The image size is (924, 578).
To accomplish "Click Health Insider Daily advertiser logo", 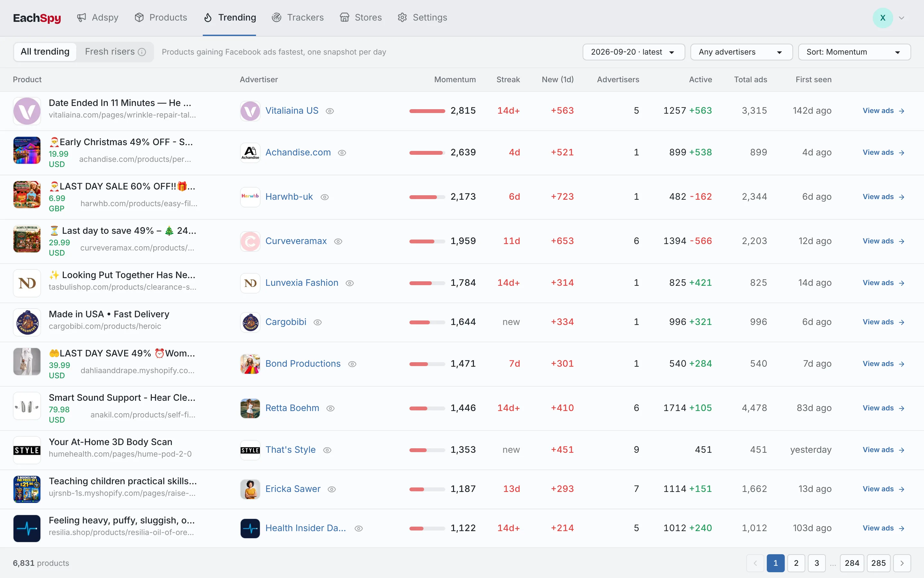I will coord(250,528).
